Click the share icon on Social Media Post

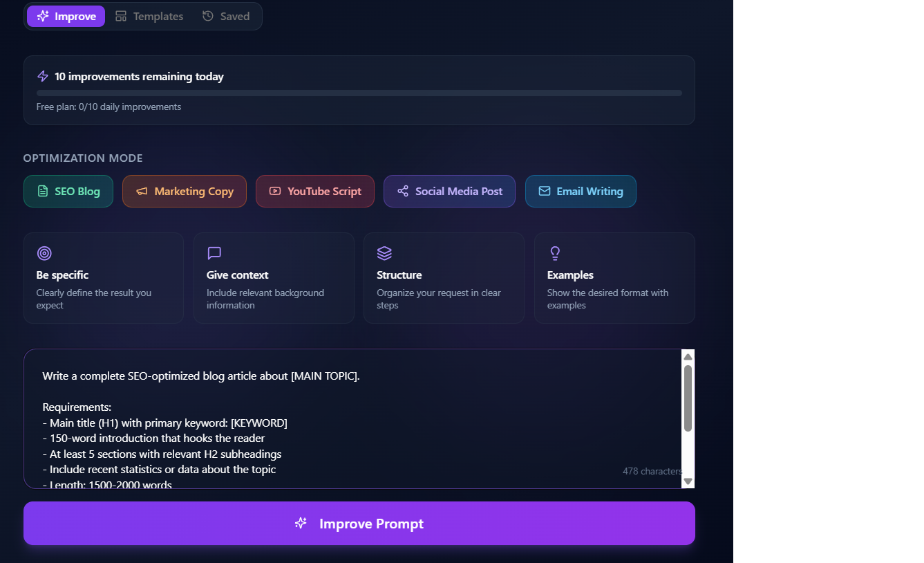pos(403,191)
